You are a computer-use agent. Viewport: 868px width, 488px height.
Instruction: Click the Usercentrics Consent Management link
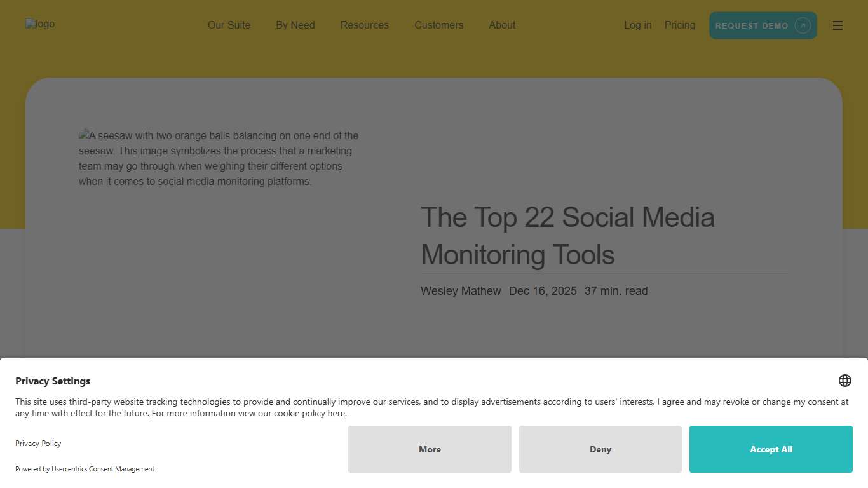102,469
